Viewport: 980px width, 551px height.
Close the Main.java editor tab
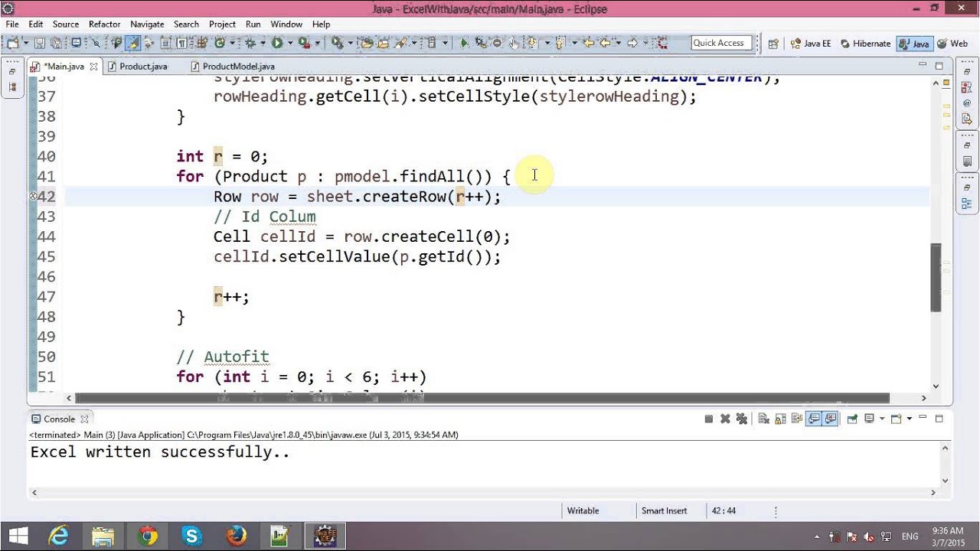click(94, 67)
